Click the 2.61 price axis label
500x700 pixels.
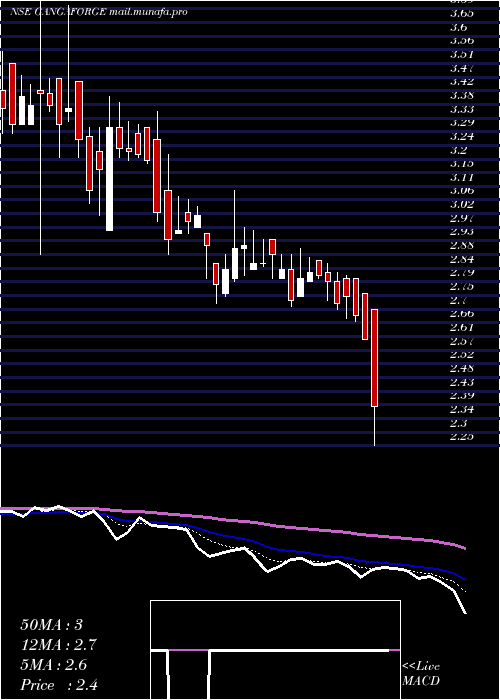pos(462,327)
